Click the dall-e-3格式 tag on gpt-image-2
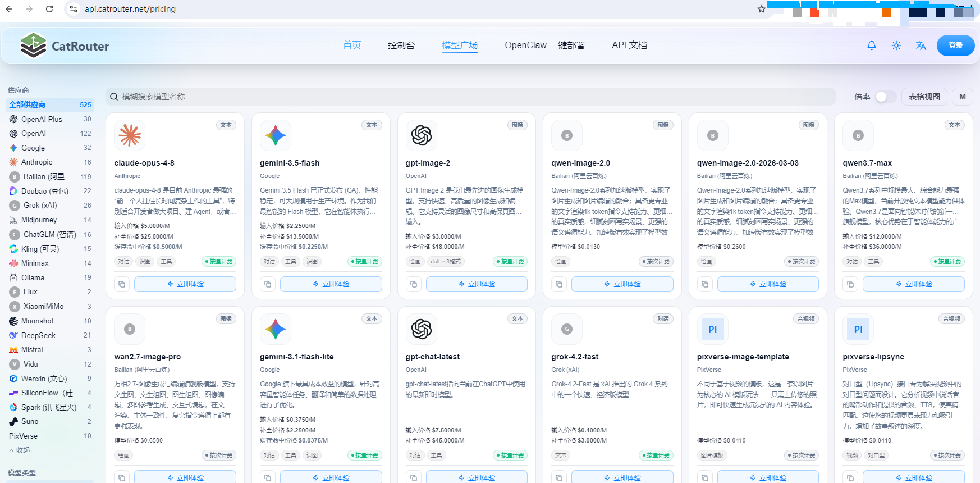The height and width of the screenshot is (483, 980). [446, 262]
